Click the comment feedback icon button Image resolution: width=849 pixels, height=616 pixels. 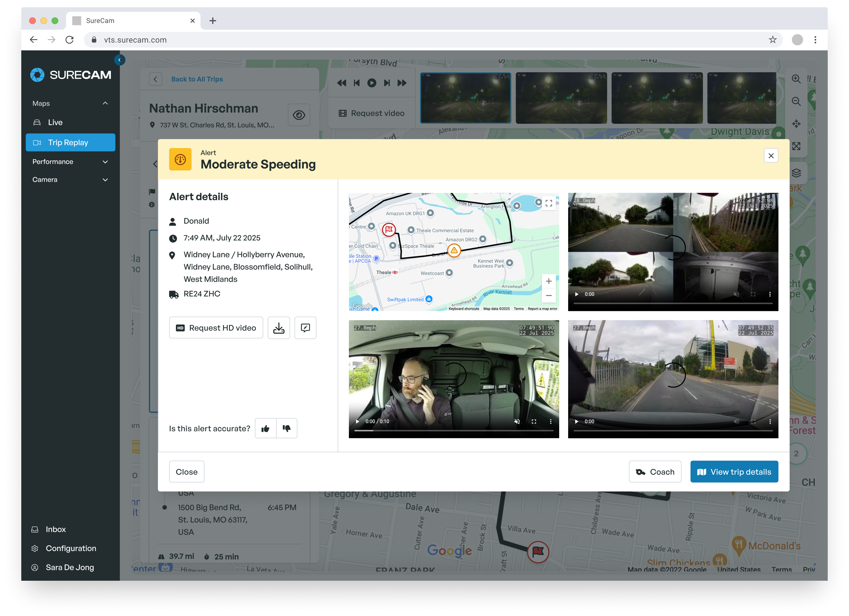pos(305,328)
